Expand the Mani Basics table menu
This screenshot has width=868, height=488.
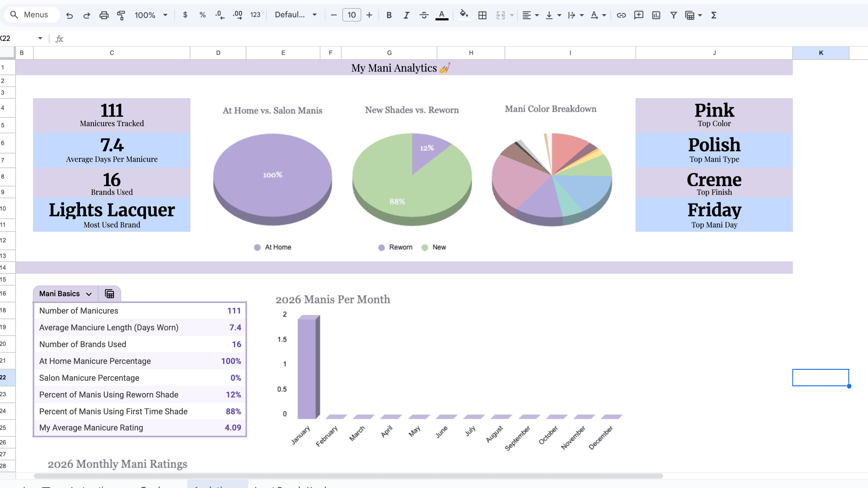point(89,294)
